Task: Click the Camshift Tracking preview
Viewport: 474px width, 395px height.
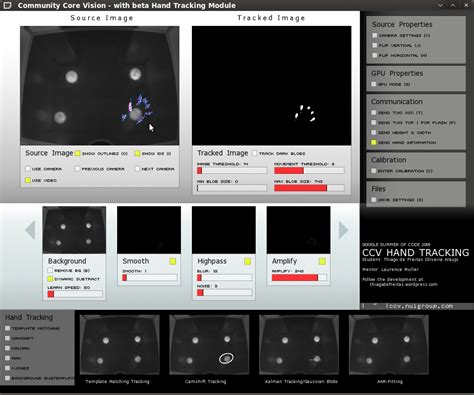Action: (x=209, y=345)
